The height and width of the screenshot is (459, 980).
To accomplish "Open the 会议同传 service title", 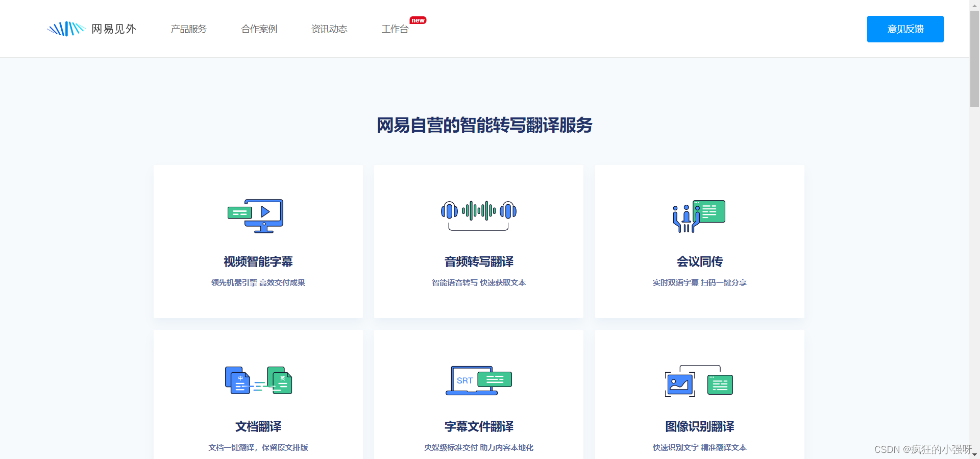I will pyautogui.click(x=700, y=261).
